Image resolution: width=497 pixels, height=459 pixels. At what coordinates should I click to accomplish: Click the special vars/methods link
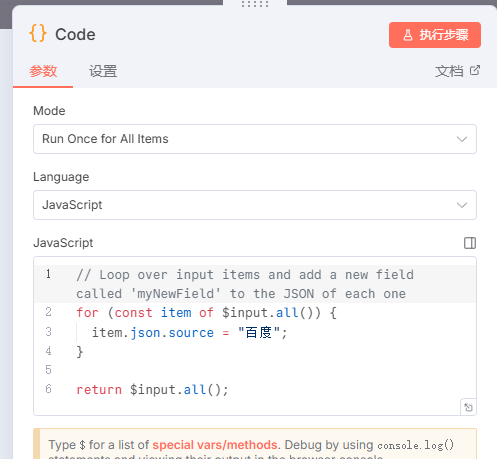click(x=215, y=445)
